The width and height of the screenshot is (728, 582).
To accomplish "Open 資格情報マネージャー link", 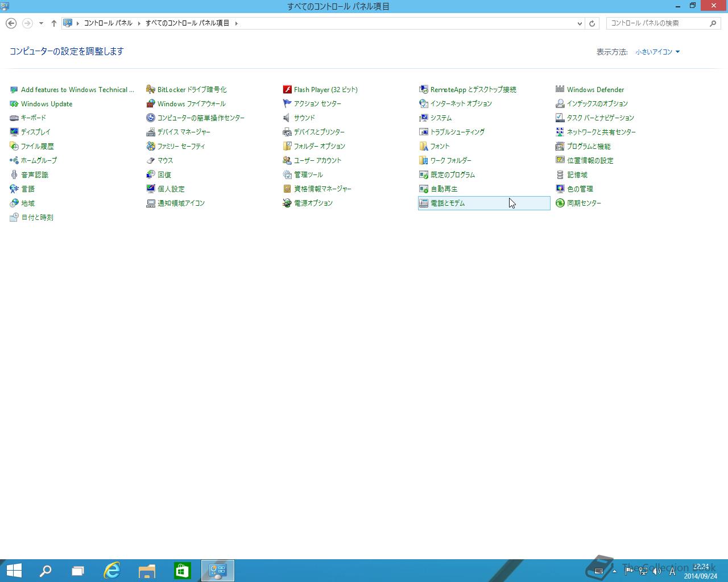I will (322, 189).
